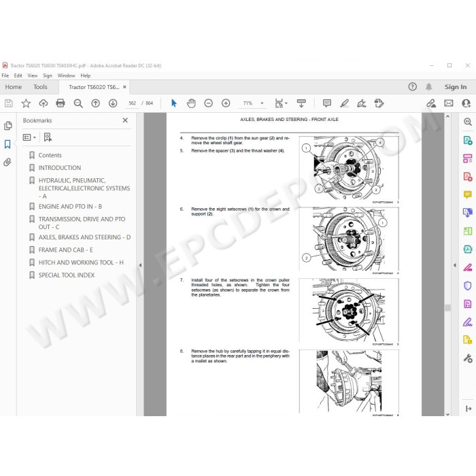
Task: Go to next page arrow
Action: pyautogui.click(x=113, y=103)
